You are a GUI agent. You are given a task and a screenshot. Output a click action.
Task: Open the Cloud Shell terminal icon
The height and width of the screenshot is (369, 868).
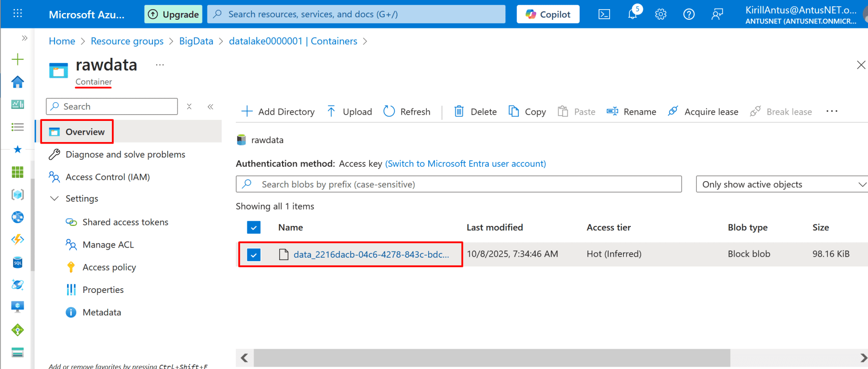pos(604,14)
